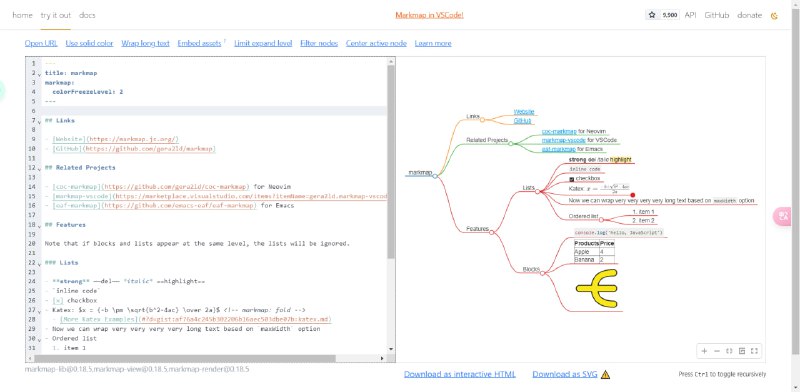Click the GitHub star icon
The image size is (800, 392).
click(652, 15)
